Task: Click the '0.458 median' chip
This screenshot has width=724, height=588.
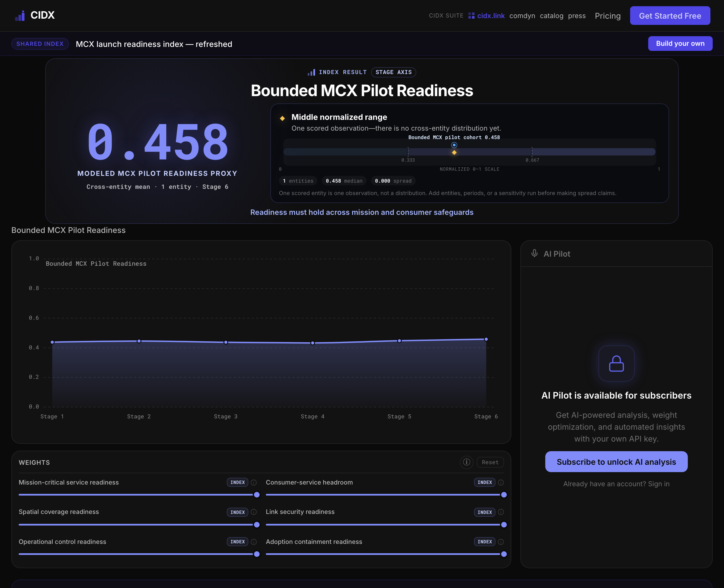Action: point(344,181)
